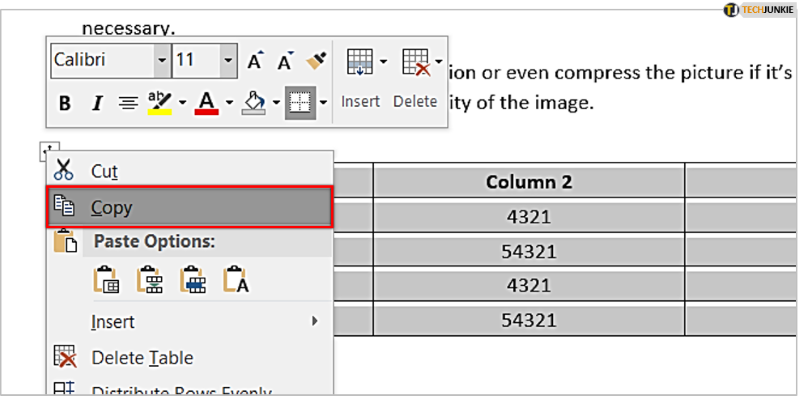Screen dimensions: 800x396
Task: Open the Insert submenu in context menu
Action: click(x=189, y=321)
